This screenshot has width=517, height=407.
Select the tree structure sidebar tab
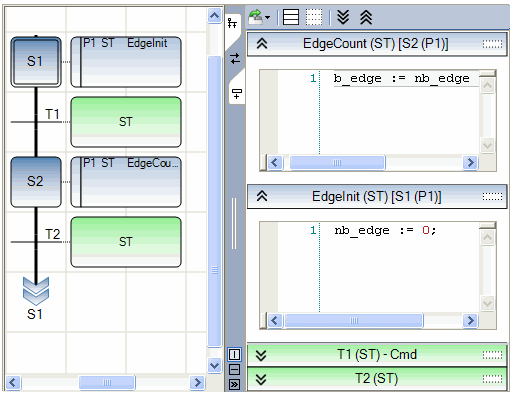tap(232, 23)
